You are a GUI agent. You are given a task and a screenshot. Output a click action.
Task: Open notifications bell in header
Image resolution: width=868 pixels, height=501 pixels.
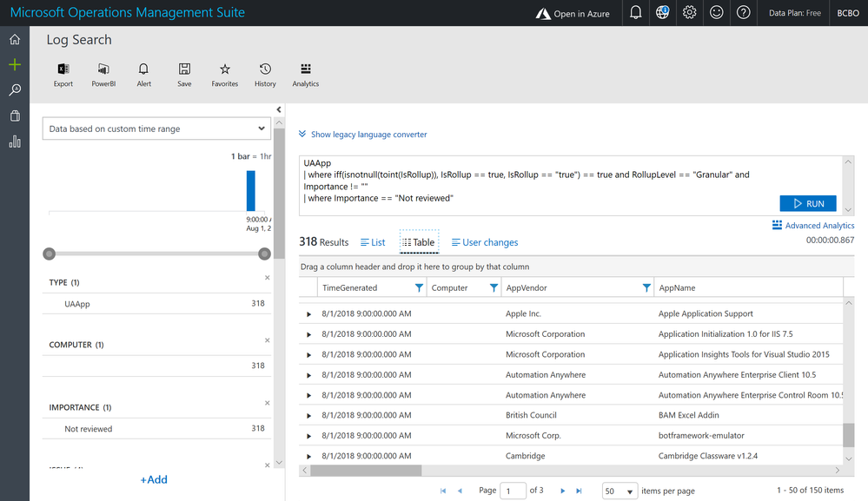click(x=636, y=13)
